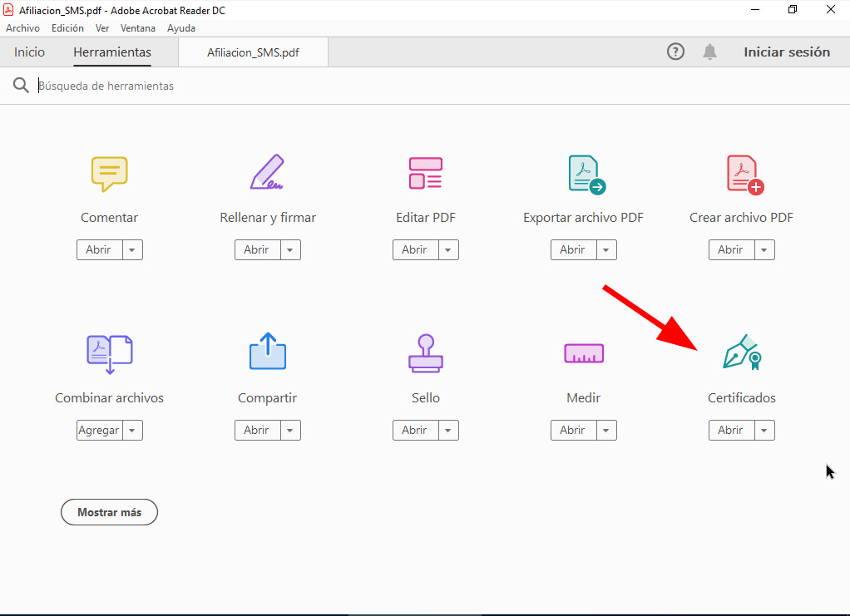Click the Editar PDF label text
Screen dimensions: 850x616
pyautogui.click(x=426, y=218)
